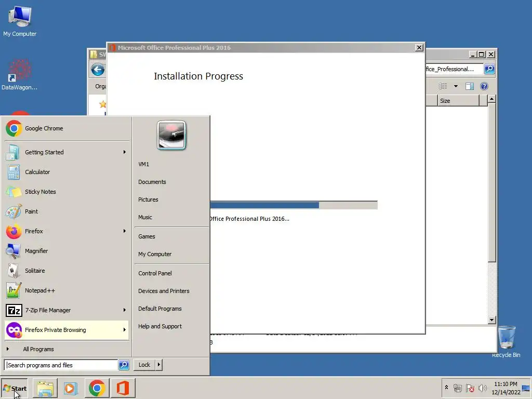
Task: Open Help and Support
Action: click(x=160, y=326)
